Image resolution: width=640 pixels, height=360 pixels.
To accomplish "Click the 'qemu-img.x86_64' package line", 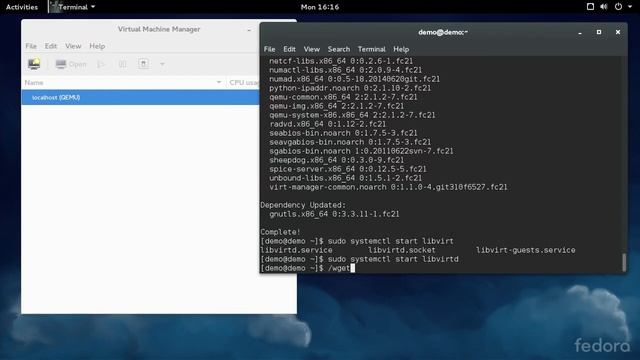I will 336,107.
